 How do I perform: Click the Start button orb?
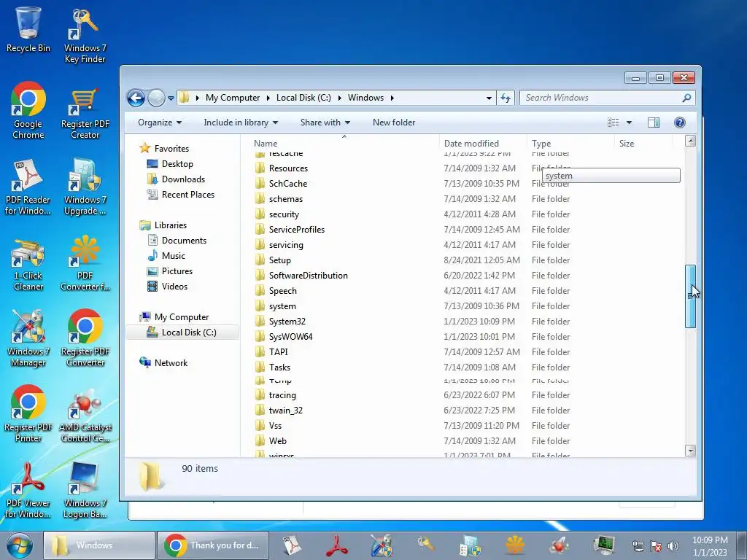click(20, 545)
